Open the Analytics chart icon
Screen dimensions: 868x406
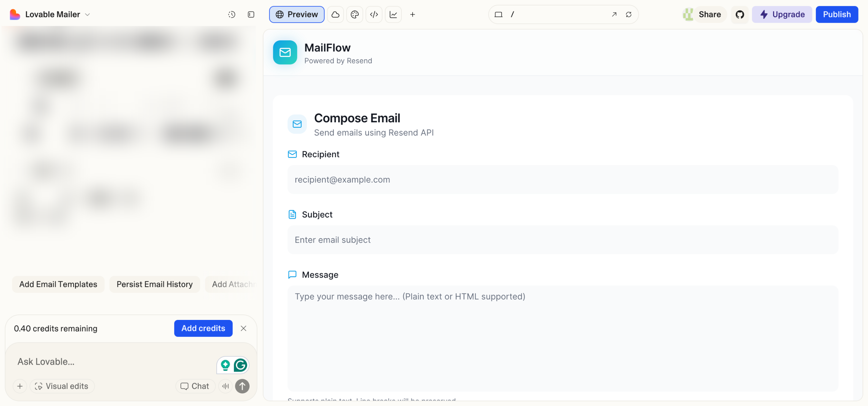pos(393,15)
